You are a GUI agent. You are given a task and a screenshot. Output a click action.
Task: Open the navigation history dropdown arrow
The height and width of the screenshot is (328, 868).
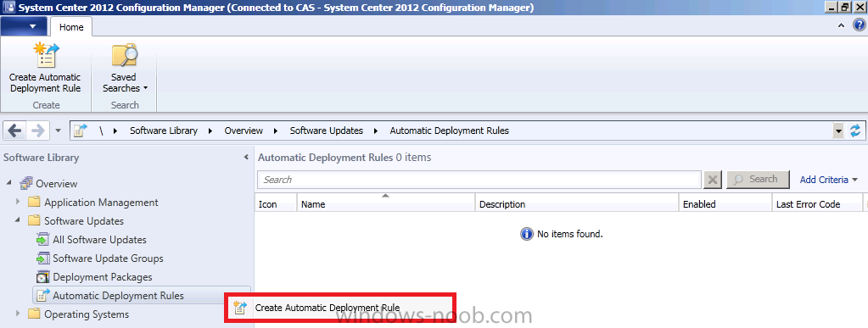[59, 131]
